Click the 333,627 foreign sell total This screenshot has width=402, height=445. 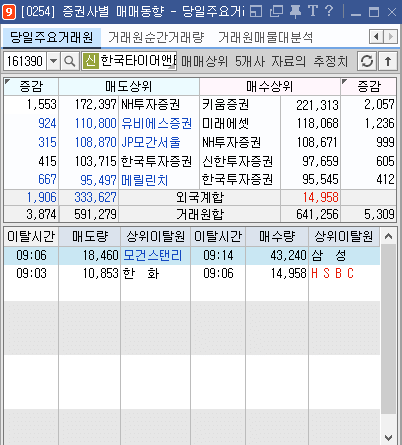[x=95, y=197]
